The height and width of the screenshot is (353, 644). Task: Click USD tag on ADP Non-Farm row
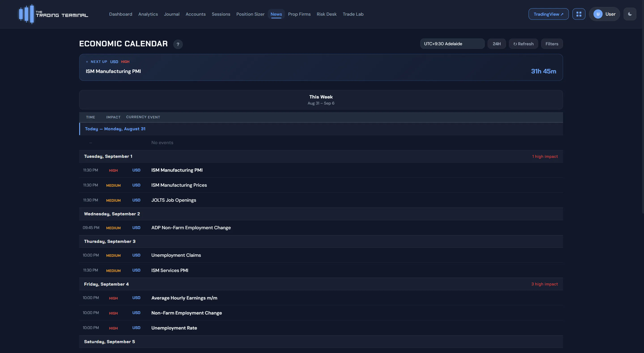(x=136, y=228)
